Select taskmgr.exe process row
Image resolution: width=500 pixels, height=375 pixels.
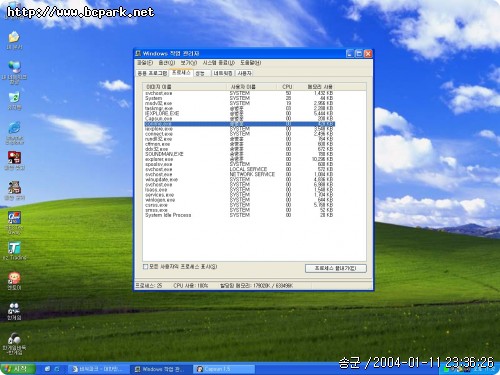[239, 108]
